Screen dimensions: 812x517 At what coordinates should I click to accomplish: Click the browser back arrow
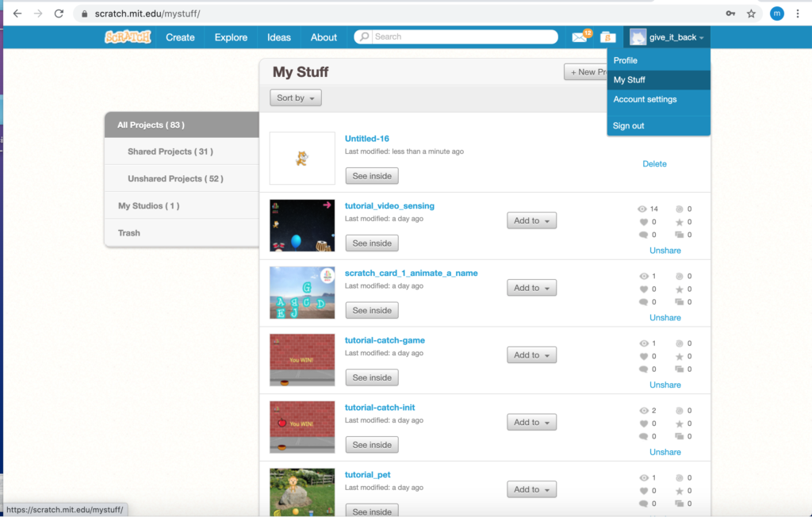click(17, 13)
